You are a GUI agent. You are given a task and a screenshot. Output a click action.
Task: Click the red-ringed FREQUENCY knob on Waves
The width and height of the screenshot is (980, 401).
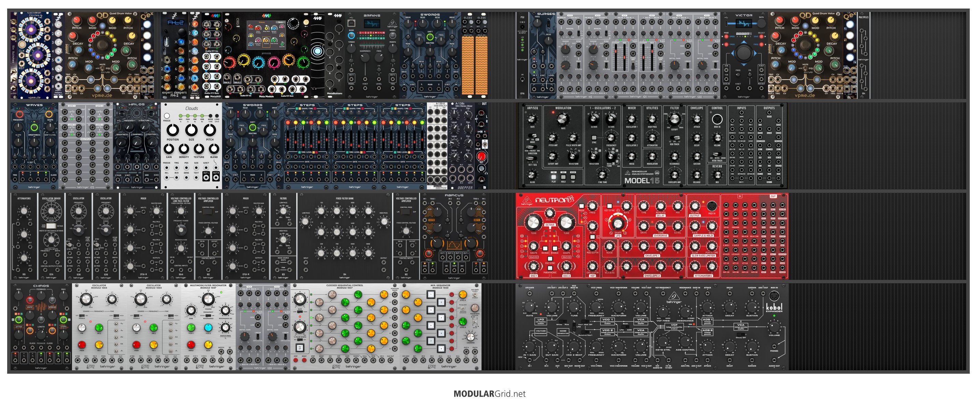19,114
